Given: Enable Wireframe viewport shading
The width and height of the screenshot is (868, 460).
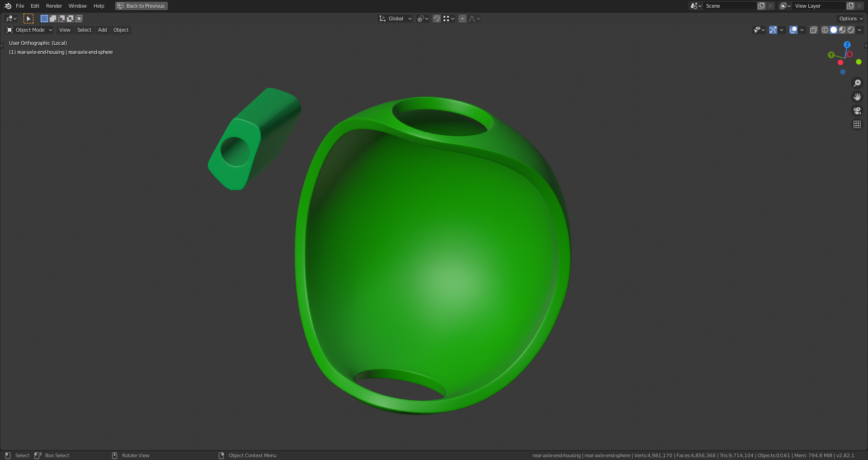Looking at the screenshot, I should 825,30.
